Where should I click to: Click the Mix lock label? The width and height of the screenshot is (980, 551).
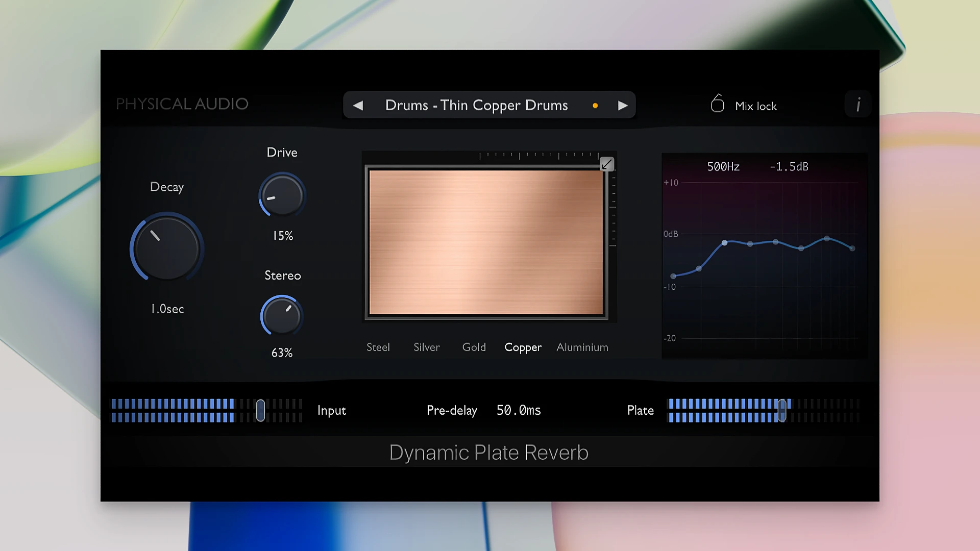pyautogui.click(x=756, y=106)
